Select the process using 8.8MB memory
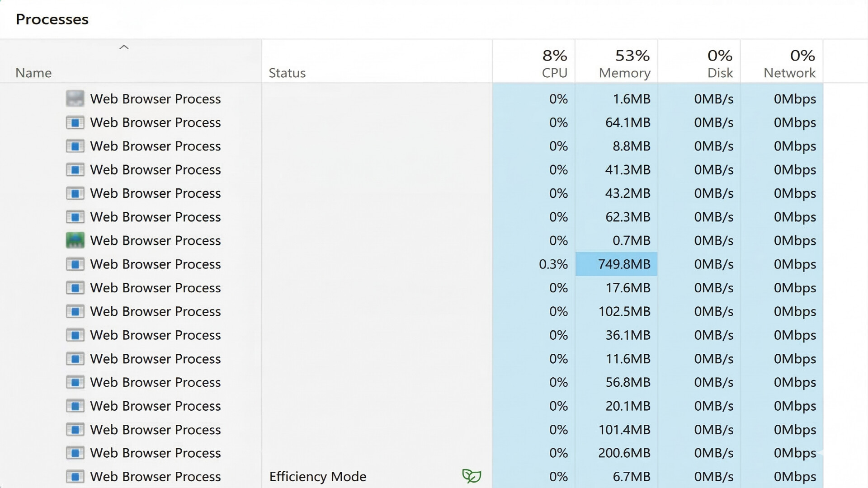Viewport: 868px width, 488px height. (x=155, y=146)
